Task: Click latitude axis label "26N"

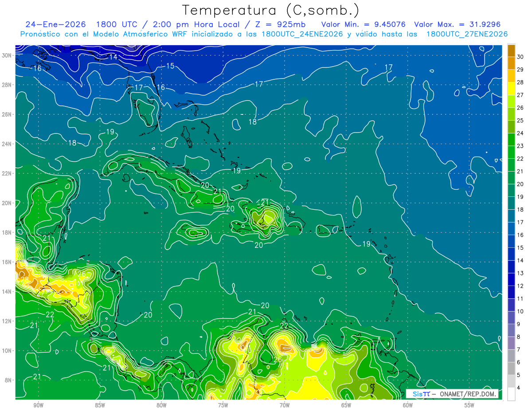Action: coord(7,114)
